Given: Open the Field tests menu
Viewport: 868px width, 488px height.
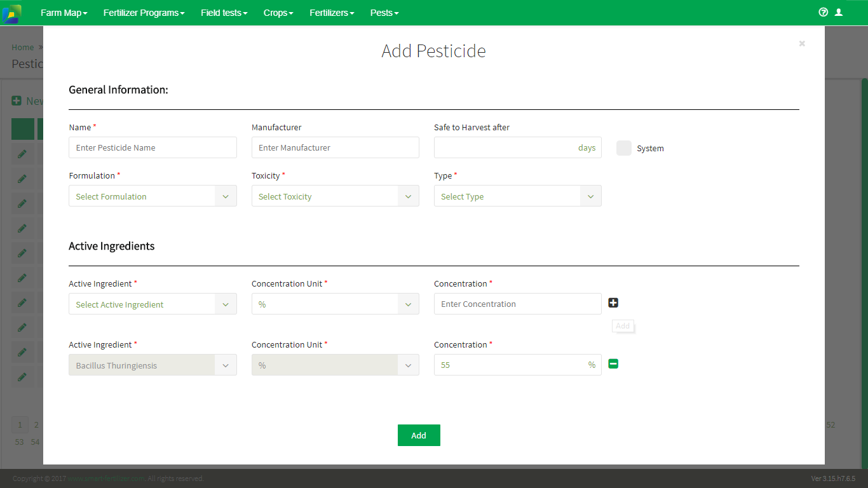Looking at the screenshot, I should (x=224, y=13).
